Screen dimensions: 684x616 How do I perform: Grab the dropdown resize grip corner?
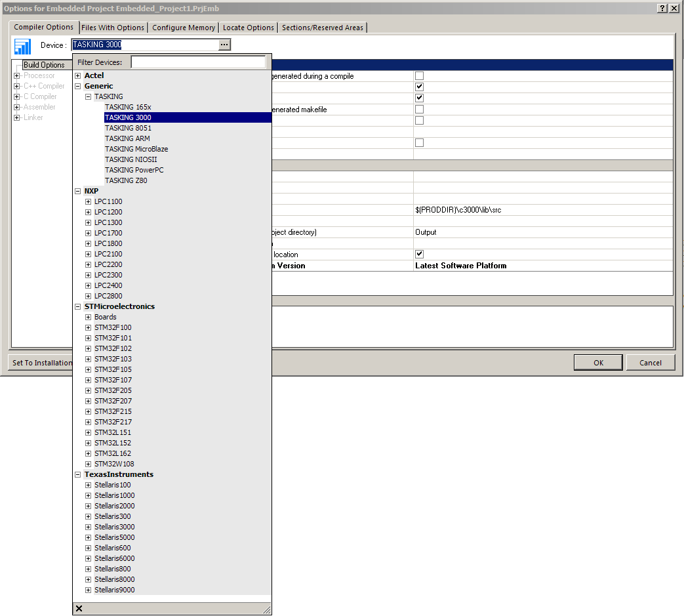[266, 609]
